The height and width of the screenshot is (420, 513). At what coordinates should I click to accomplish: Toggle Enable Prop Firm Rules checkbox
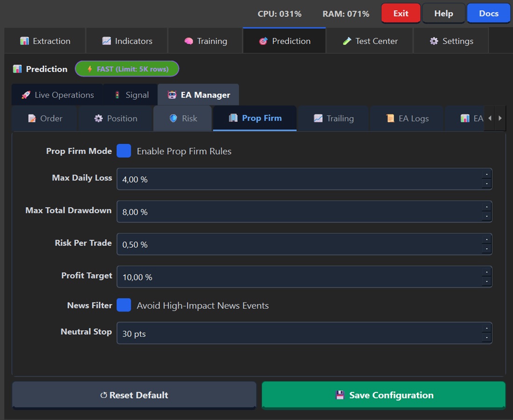[x=124, y=151]
